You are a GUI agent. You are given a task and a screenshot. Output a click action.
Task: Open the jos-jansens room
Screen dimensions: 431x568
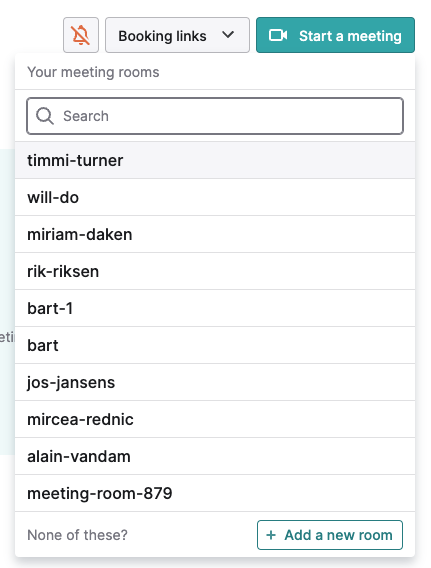215,383
